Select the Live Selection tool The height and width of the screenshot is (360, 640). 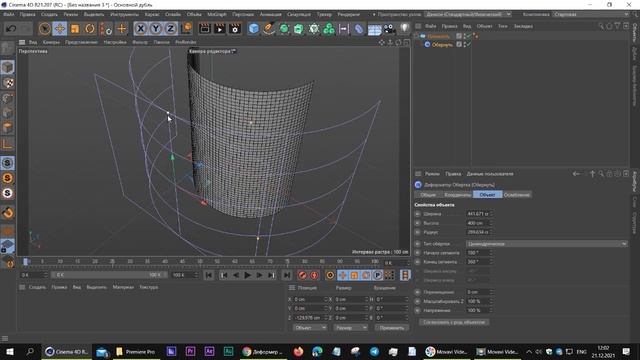pos(44,29)
